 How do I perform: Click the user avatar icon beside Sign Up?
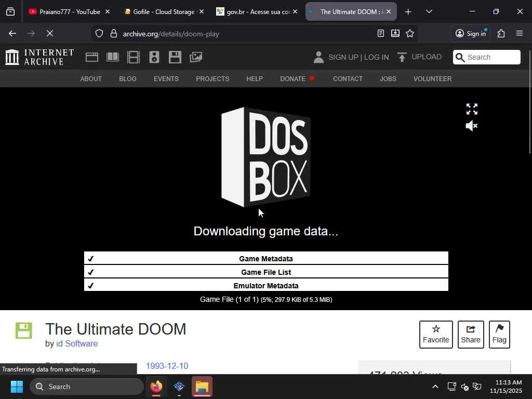318,57
